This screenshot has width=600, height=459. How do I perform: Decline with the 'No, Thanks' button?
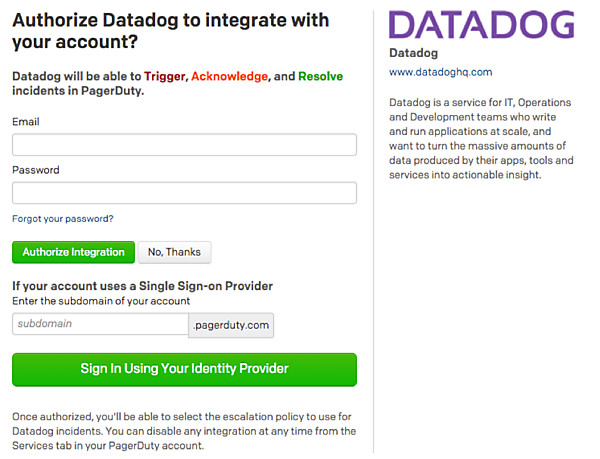(174, 252)
